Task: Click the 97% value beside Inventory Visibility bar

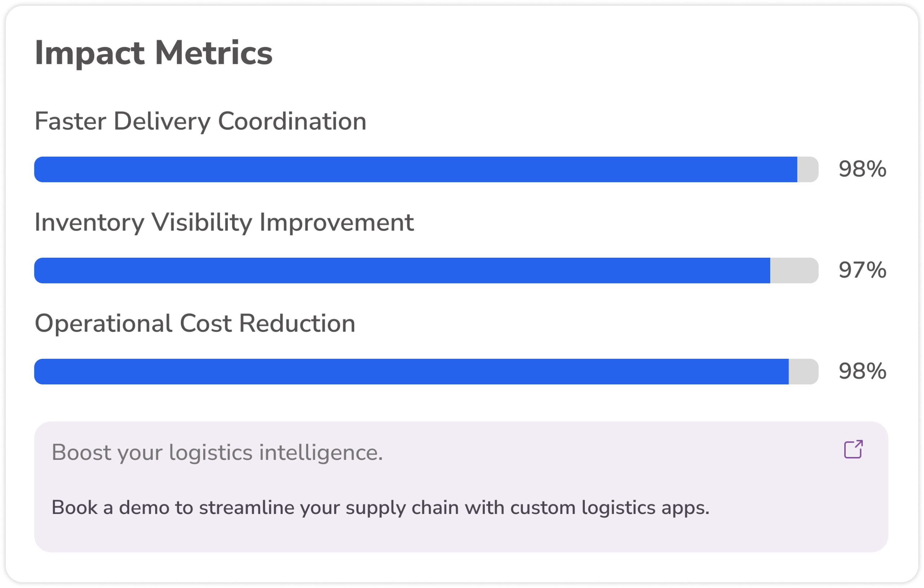Action: click(862, 270)
